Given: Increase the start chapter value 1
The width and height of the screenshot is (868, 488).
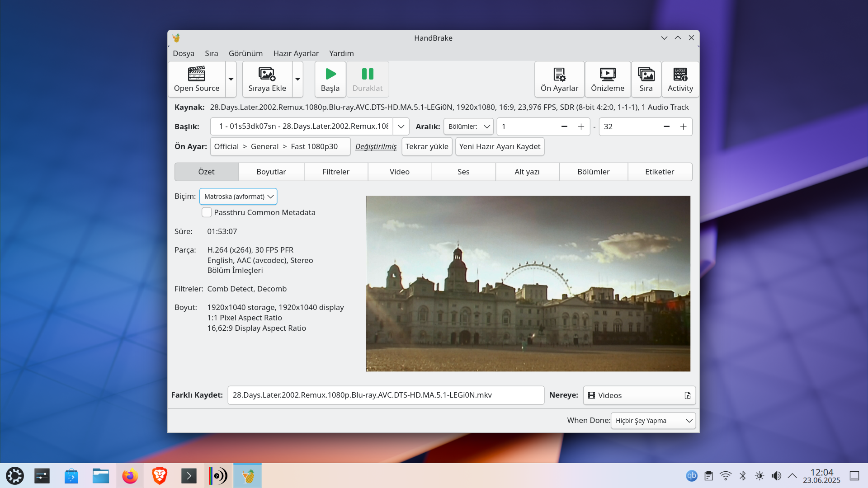Looking at the screenshot, I should pyautogui.click(x=581, y=127).
